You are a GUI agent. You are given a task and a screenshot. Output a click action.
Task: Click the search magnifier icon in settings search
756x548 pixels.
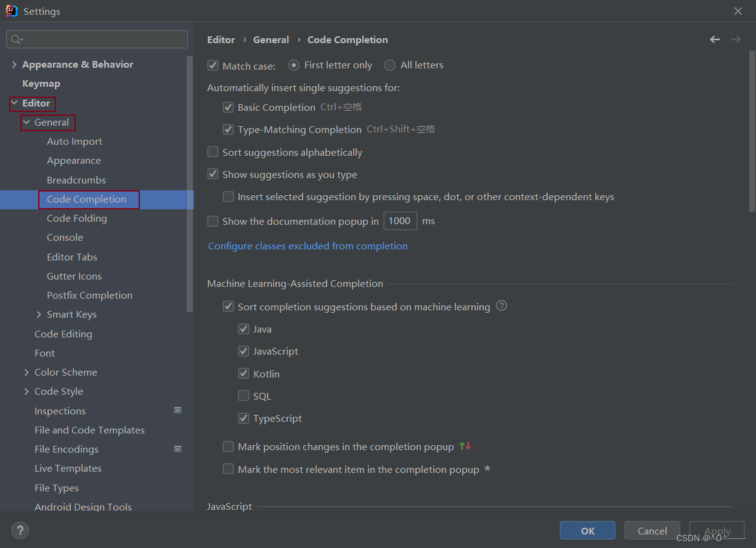click(17, 39)
